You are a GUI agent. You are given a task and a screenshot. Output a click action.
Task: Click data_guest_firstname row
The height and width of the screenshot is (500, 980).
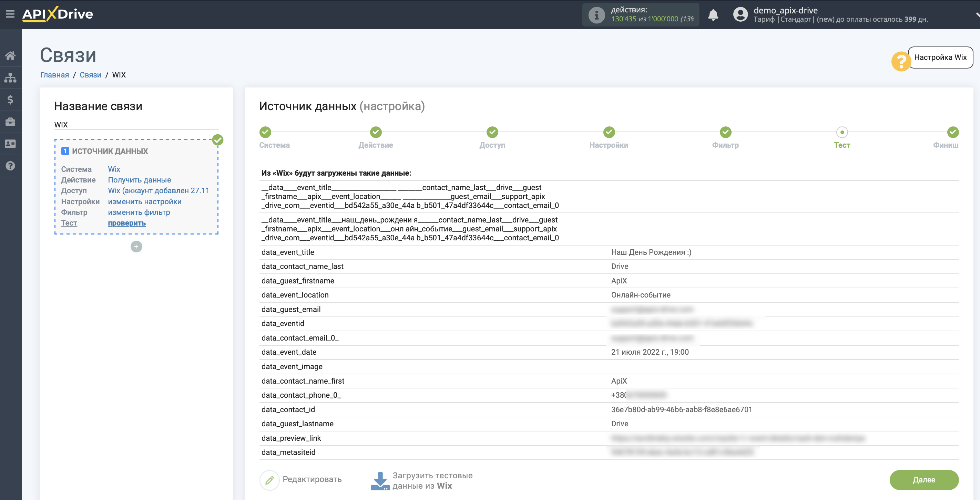pos(609,281)
